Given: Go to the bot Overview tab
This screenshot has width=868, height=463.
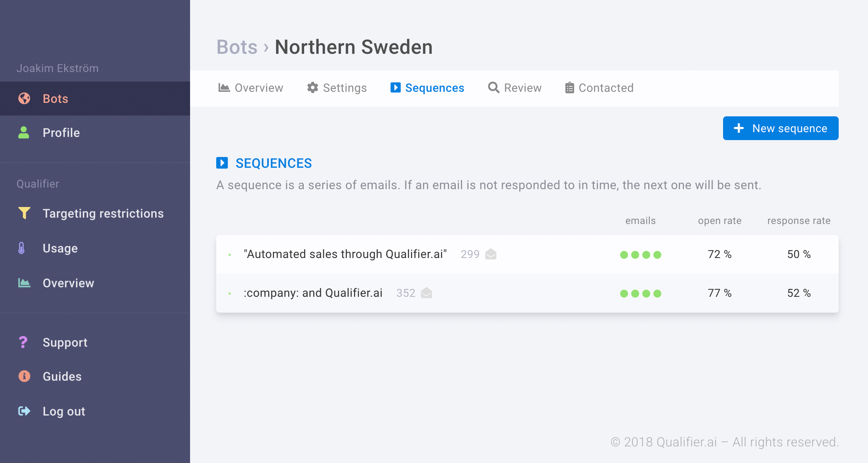Looking at the screenshot, I should coord(251,88).
